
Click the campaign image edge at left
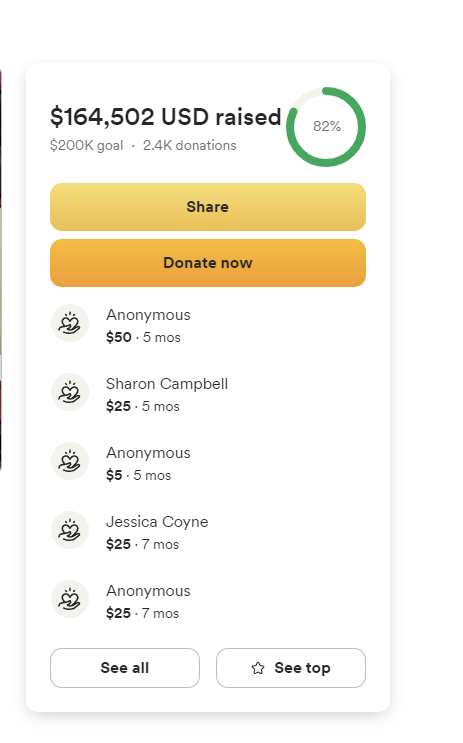point(1,270)
